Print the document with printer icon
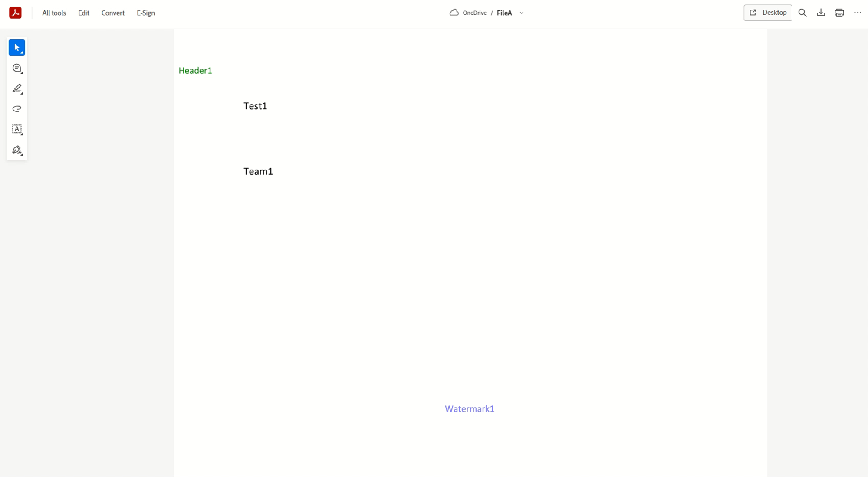868x477 pixels. (839, 13)
